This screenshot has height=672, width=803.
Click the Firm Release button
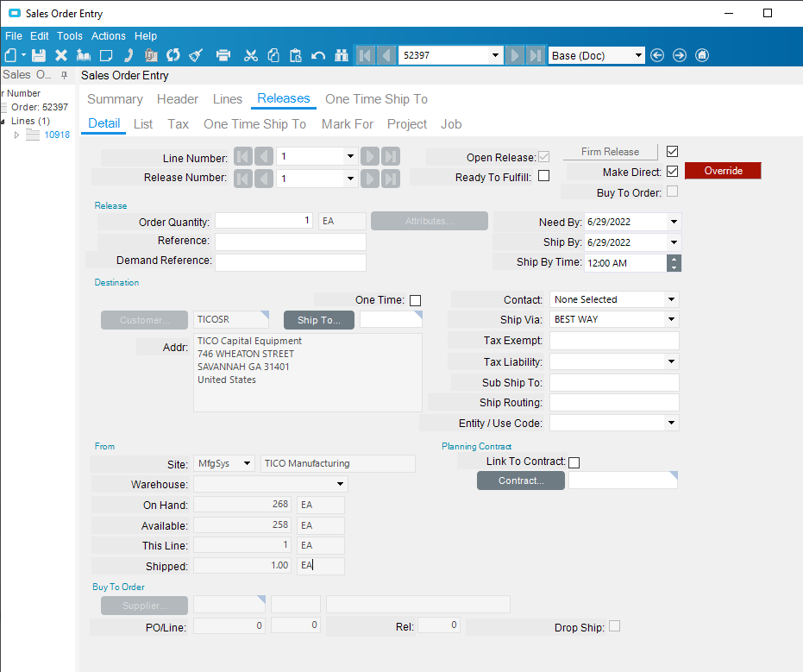pos(611,152)
